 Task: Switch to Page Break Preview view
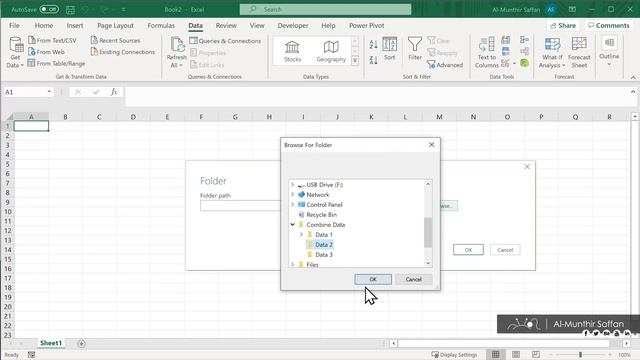(x=536, y=355)
